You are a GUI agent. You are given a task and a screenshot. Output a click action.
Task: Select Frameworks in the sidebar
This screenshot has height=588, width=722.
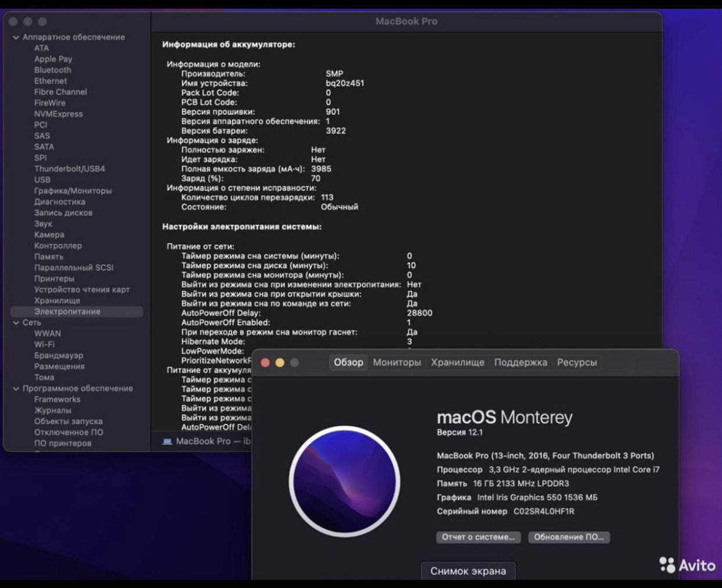(57, 400)
